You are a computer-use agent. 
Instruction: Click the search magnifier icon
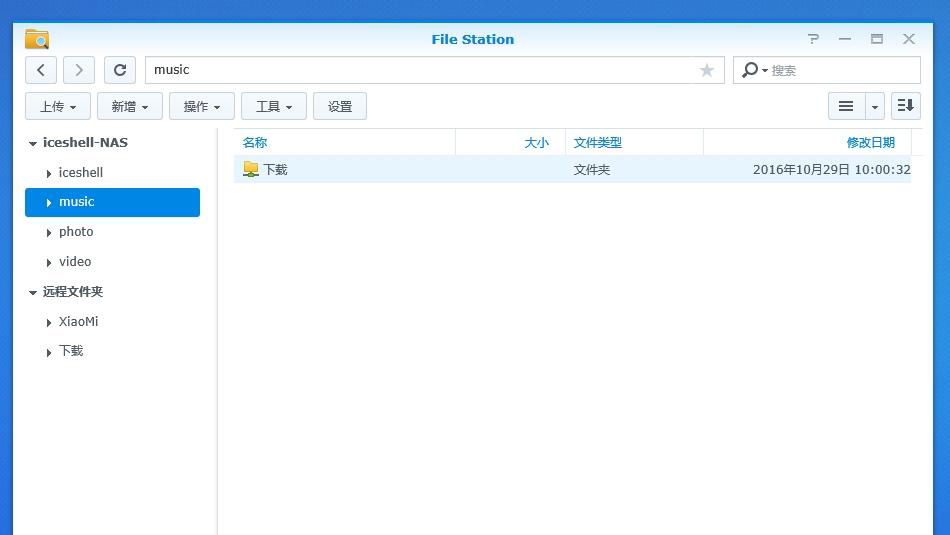(750, 70)
